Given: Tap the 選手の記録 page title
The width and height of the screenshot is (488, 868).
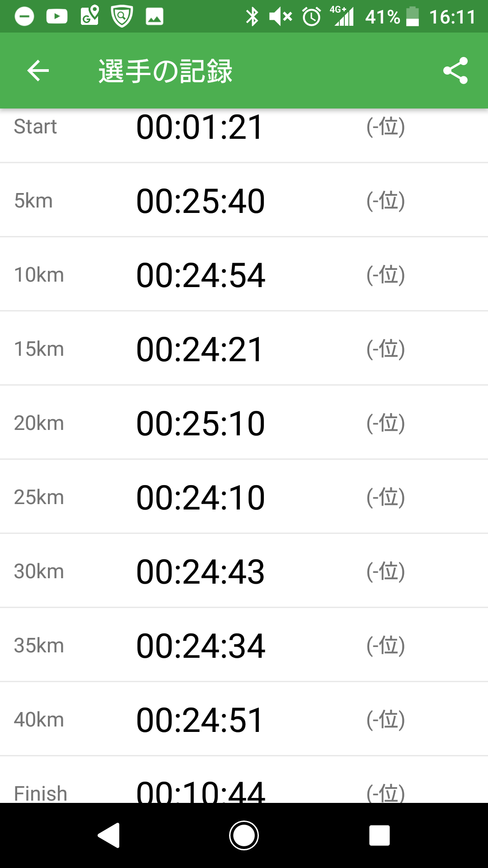Looking at the screenshot, I should tap(165, 71).
